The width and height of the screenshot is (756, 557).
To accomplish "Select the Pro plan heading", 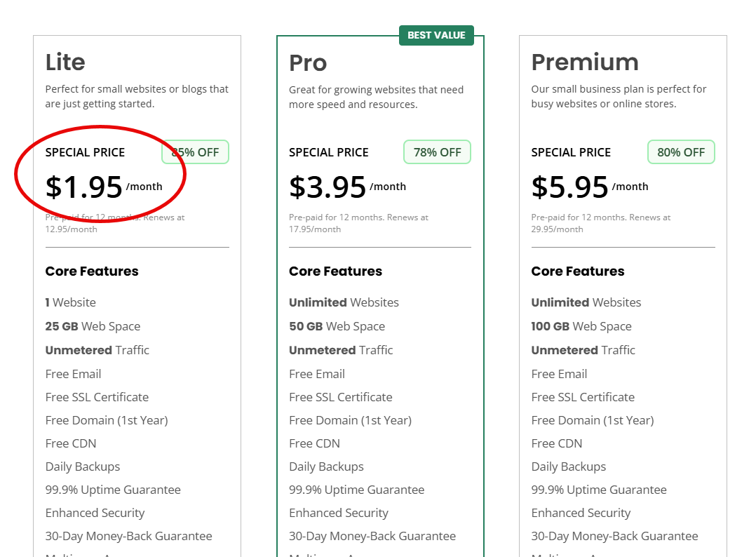I will pos(308,63).
